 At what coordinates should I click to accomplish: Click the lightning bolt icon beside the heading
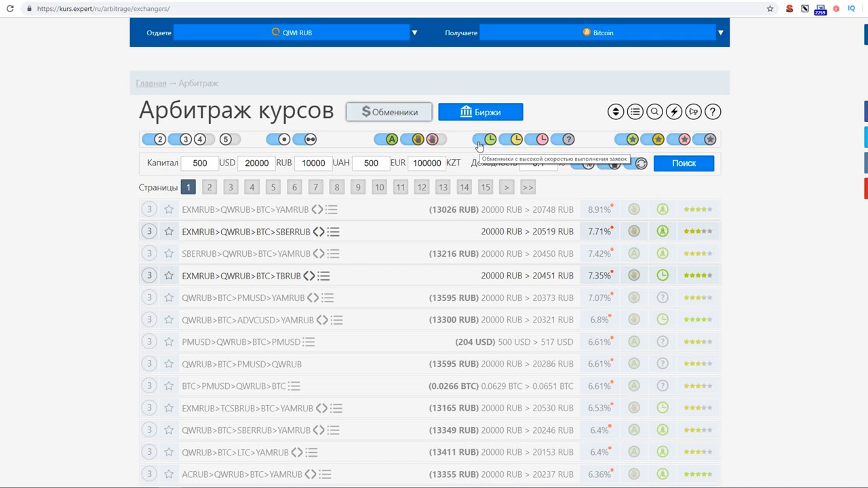[x=673, y=112]
